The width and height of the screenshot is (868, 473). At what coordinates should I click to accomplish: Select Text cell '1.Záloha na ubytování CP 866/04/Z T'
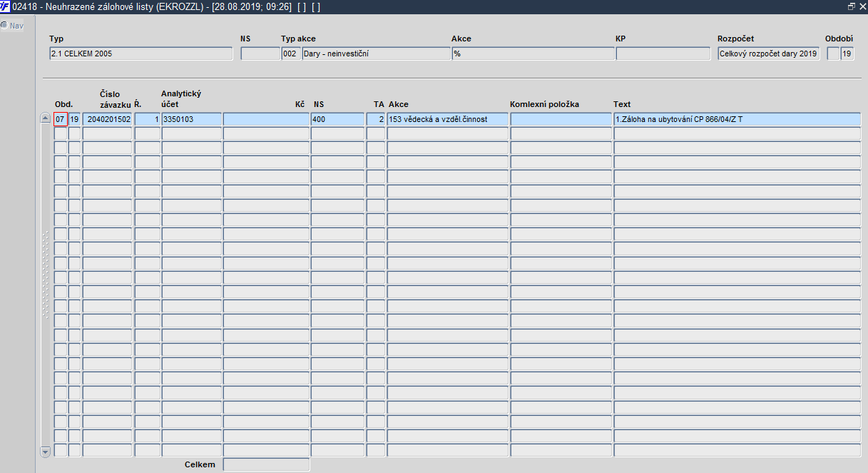click(737, 119)
